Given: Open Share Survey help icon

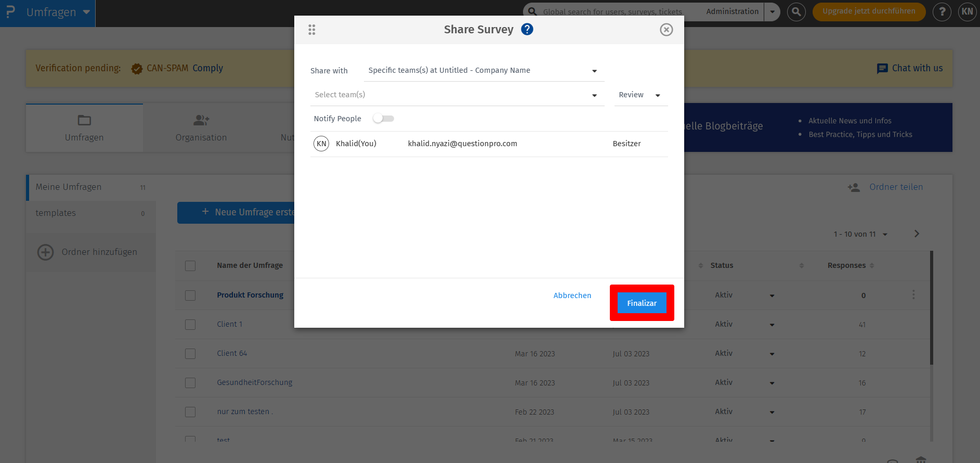Looking at the screenshot, I should (527, 29).
